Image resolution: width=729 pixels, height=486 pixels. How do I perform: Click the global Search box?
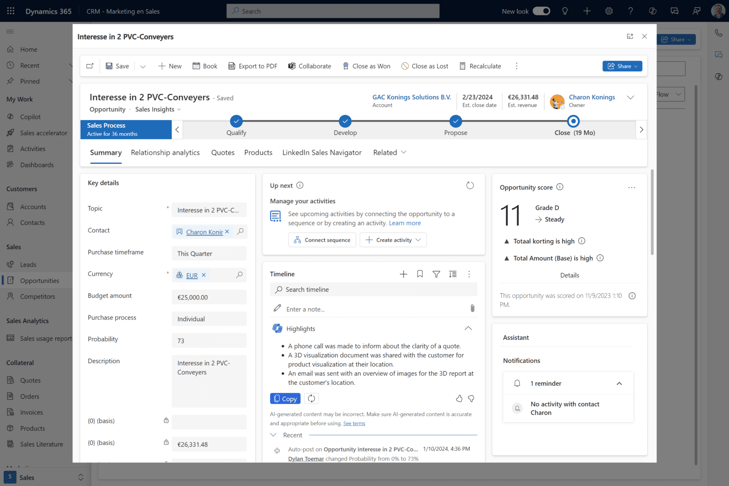pyautogui.click(x=333, y=11)
